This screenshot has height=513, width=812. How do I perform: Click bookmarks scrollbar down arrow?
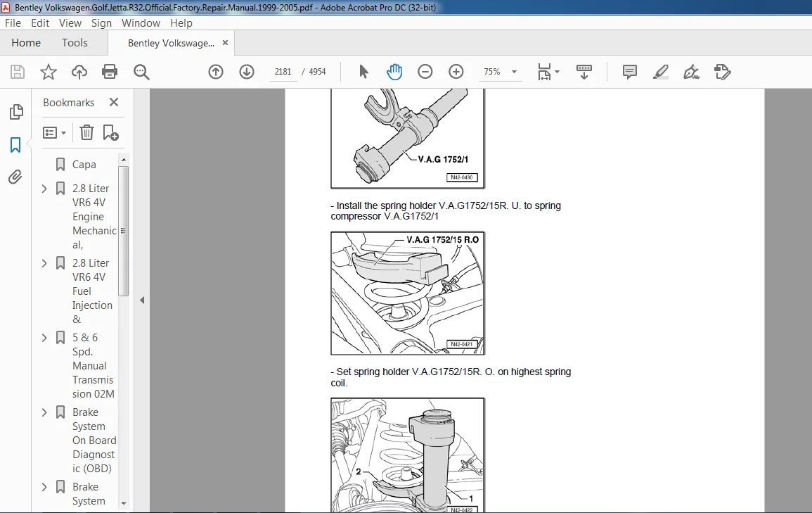(x=123, y=503)
